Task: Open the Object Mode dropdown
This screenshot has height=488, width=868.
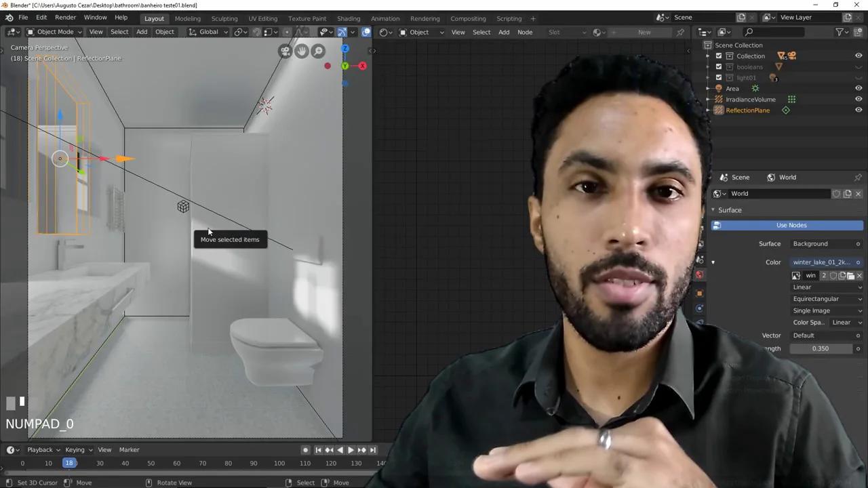Action: [x=54, y=32]
